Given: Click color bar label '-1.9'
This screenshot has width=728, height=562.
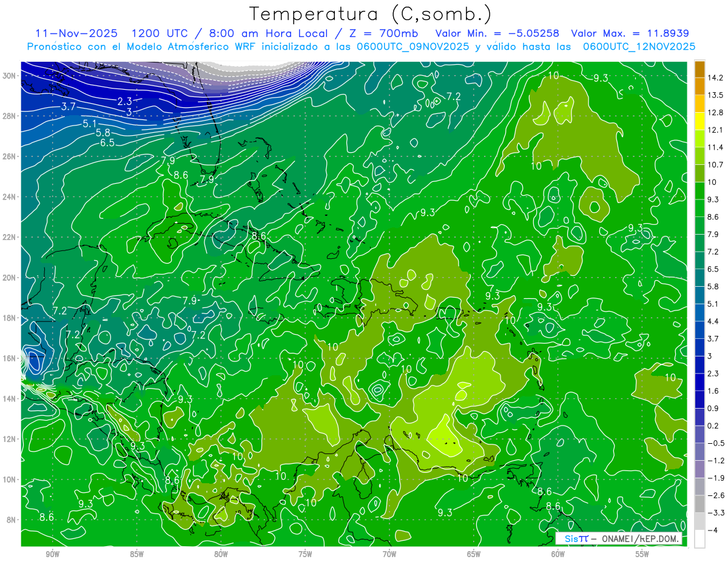Looking at the screenshot, I should 716,478.
